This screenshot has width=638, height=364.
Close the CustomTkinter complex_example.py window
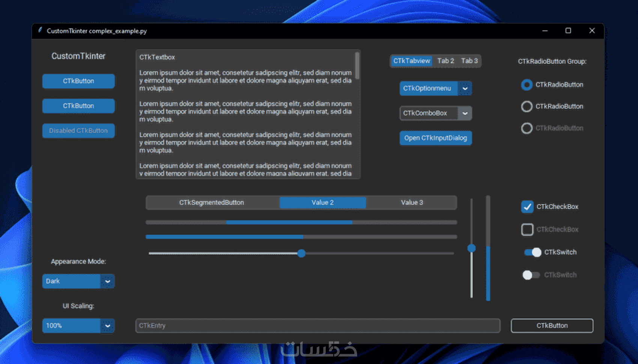(x=592, y=31)
